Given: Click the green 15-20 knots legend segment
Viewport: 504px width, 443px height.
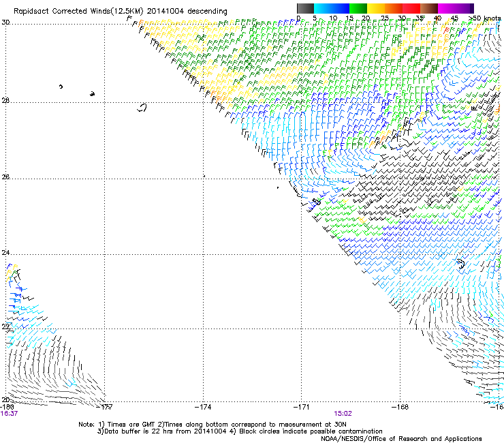Looking at the screenshot, I should click(x=358, y=8).
